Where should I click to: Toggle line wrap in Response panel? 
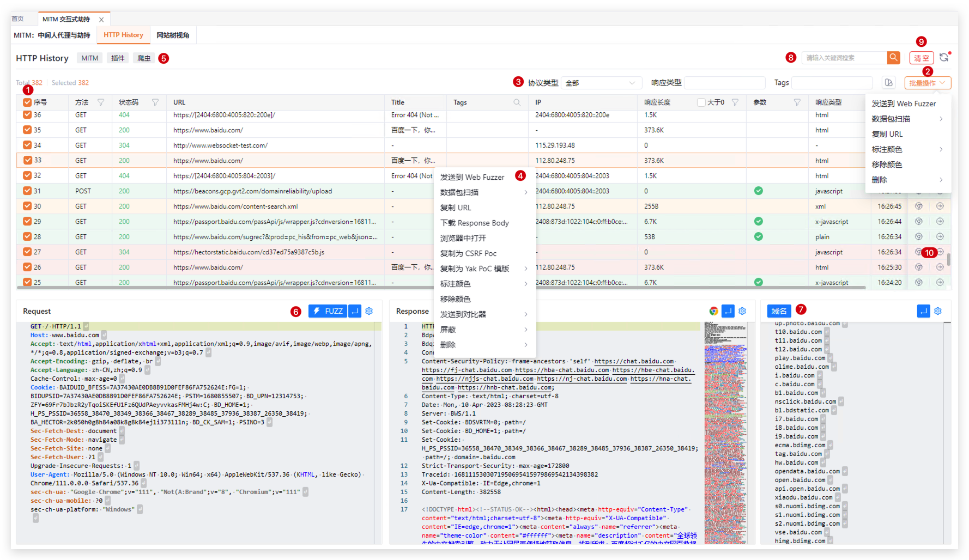pos(728,311)
